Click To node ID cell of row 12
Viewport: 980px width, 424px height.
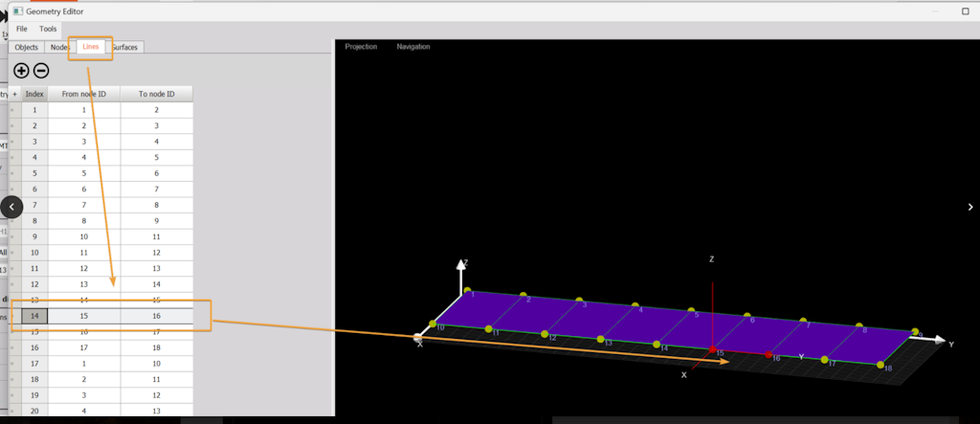(156, 284)
